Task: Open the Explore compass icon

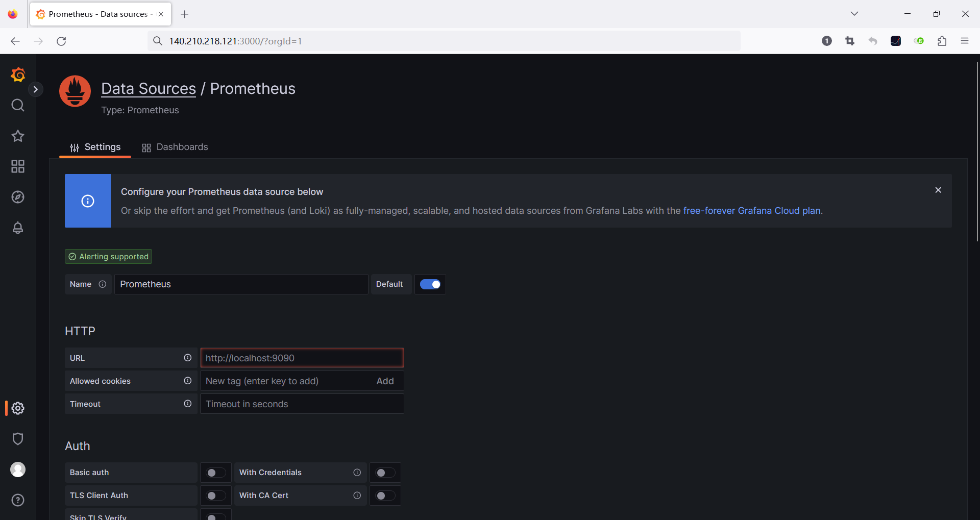Action: pyautogui.click(x=18, y=197)
